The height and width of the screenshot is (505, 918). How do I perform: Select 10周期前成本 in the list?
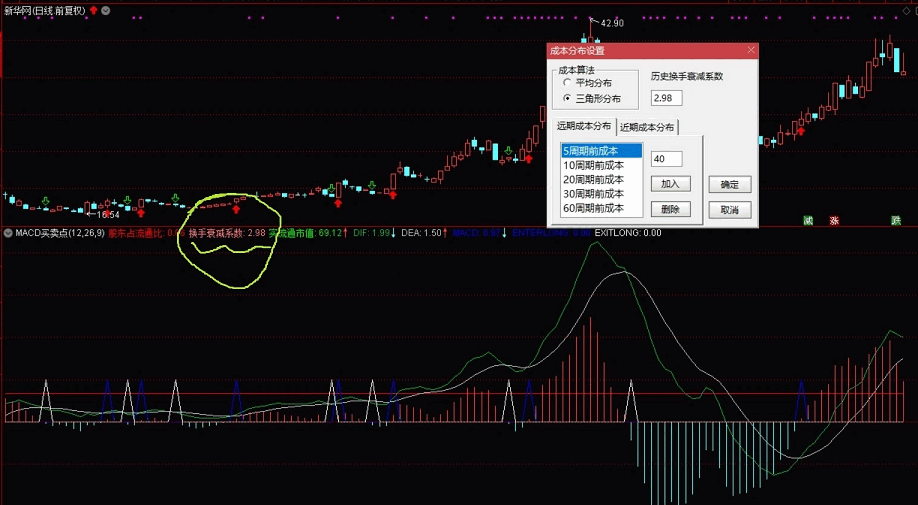[601, 166]
